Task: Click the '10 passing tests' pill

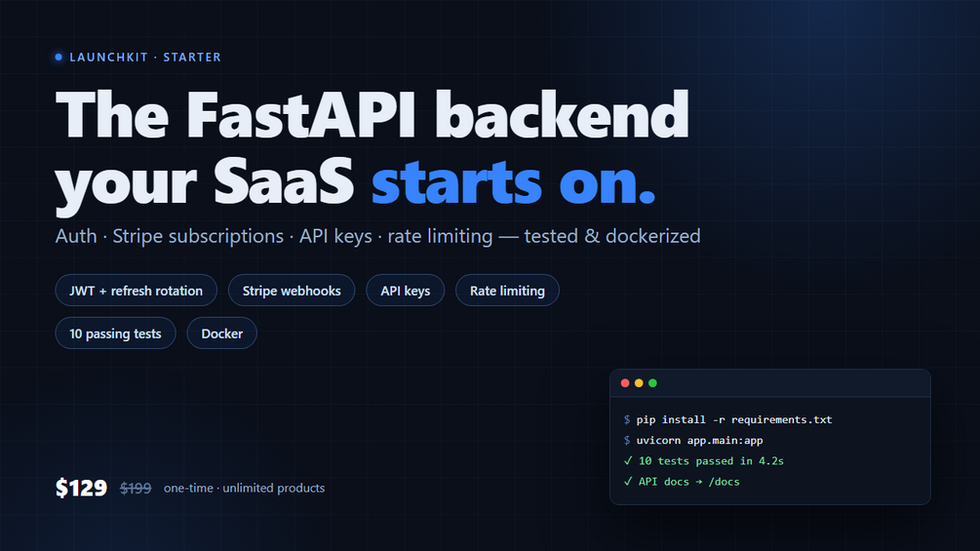Action: (x=116, y=333)
